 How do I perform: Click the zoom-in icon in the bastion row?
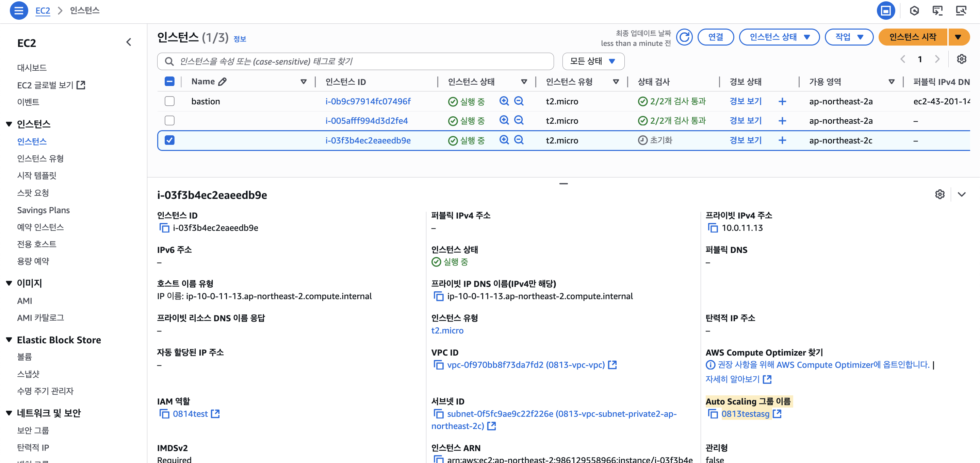click(x=504, y=101)
